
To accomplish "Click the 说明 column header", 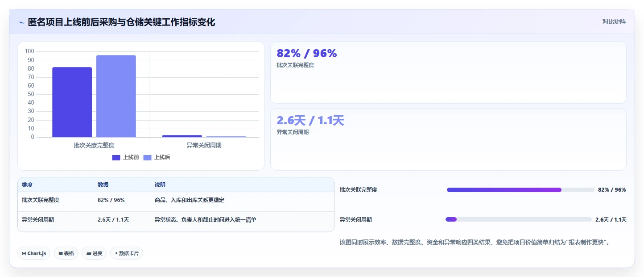I will [x=160, y=185].
